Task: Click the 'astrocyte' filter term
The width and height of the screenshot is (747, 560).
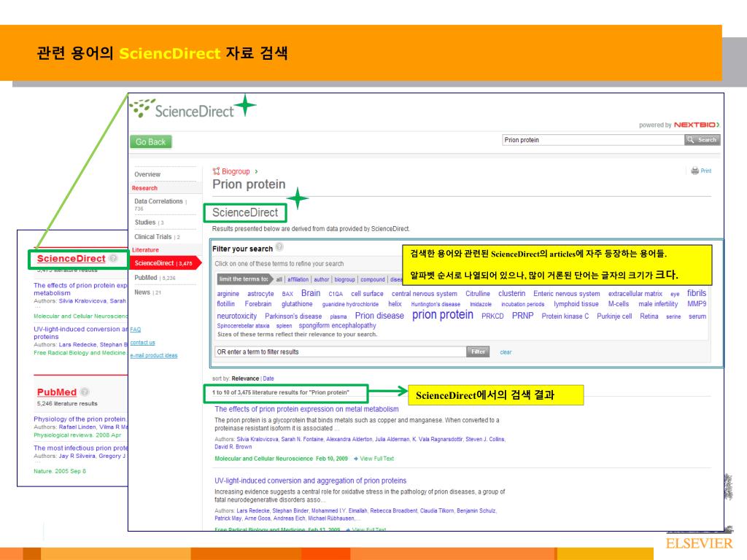Action: click(x=260, y=294)
